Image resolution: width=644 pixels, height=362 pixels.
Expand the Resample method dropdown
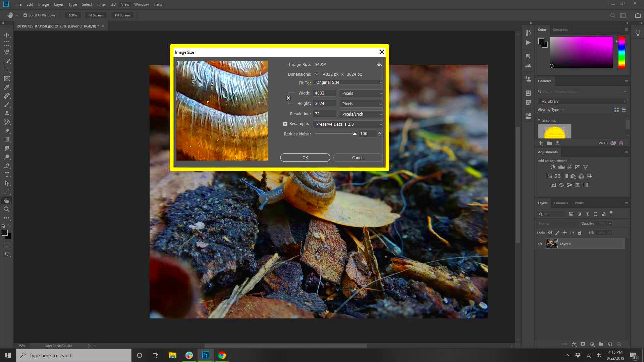point(380,124)
